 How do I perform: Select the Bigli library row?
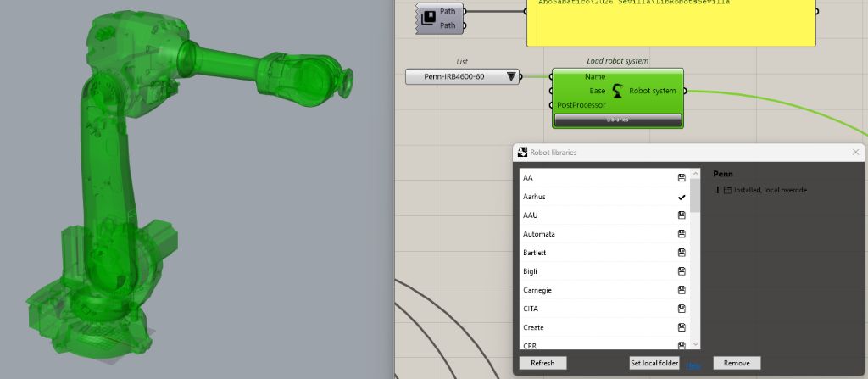tap(604, 271)
